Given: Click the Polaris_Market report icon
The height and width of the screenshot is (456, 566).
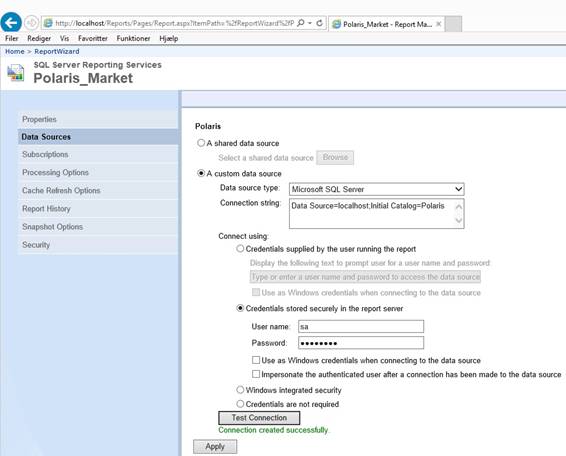Looking at the screenshot, I should (16, 73).
